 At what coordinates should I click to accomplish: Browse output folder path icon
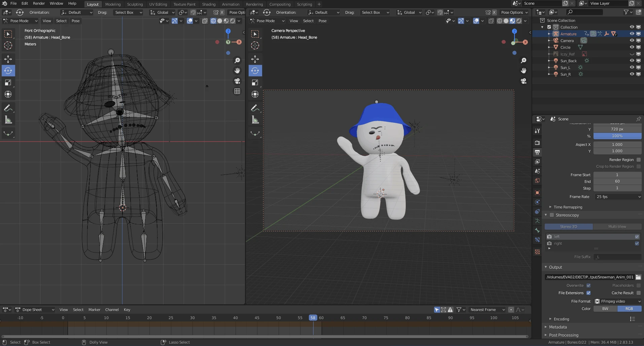(638, 277)
